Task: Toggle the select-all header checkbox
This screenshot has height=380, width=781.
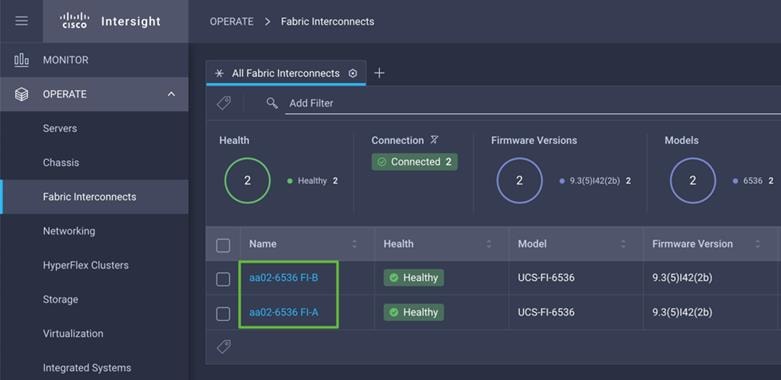Action: point(223,245)
